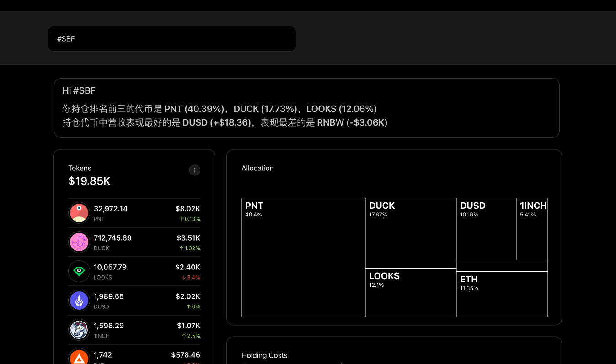
Task: Click the 1,598.29 1INCH balance
Action: pyautogui.click(x=109, y=326)
